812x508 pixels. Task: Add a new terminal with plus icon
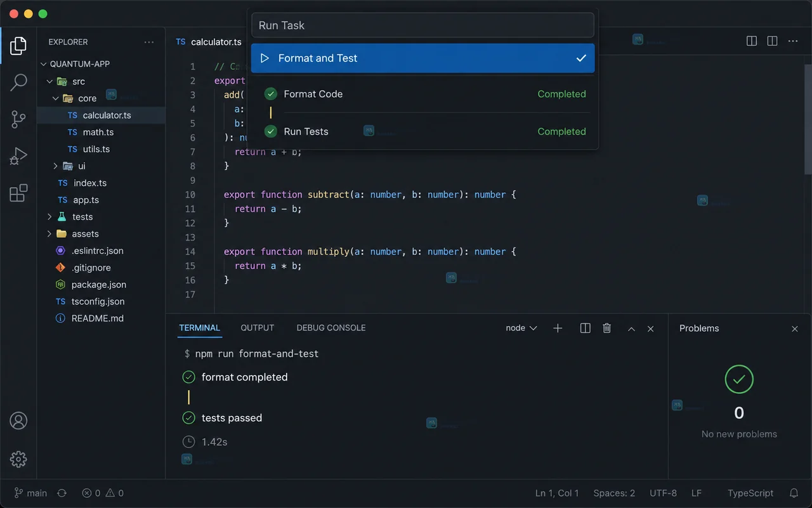pyautogui.click(x=558, y=328)
